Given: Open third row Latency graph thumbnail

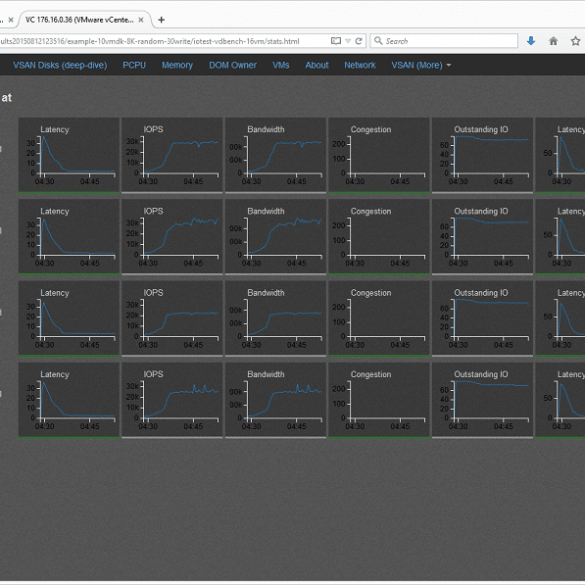Looking at the screenshot, I should tap(69, 319).
